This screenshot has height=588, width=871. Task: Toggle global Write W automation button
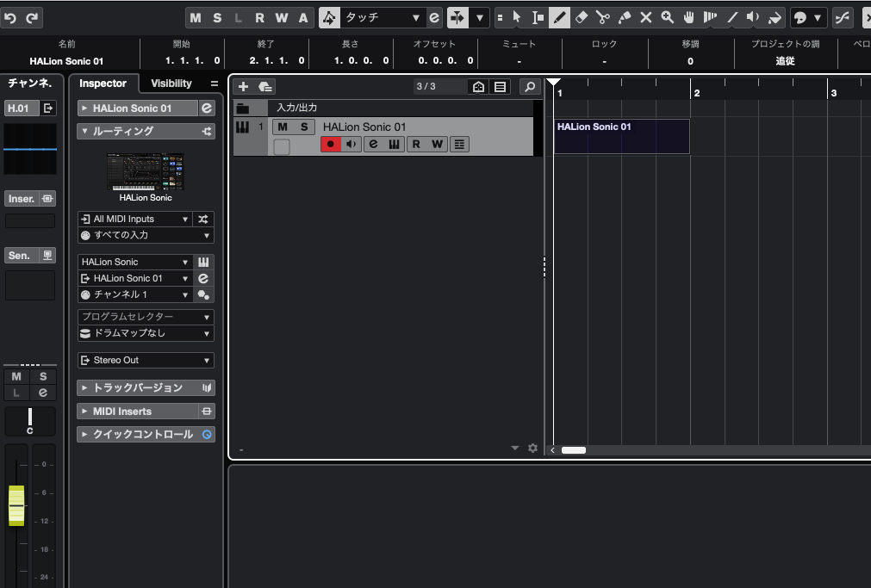click(x=282, y=18)
